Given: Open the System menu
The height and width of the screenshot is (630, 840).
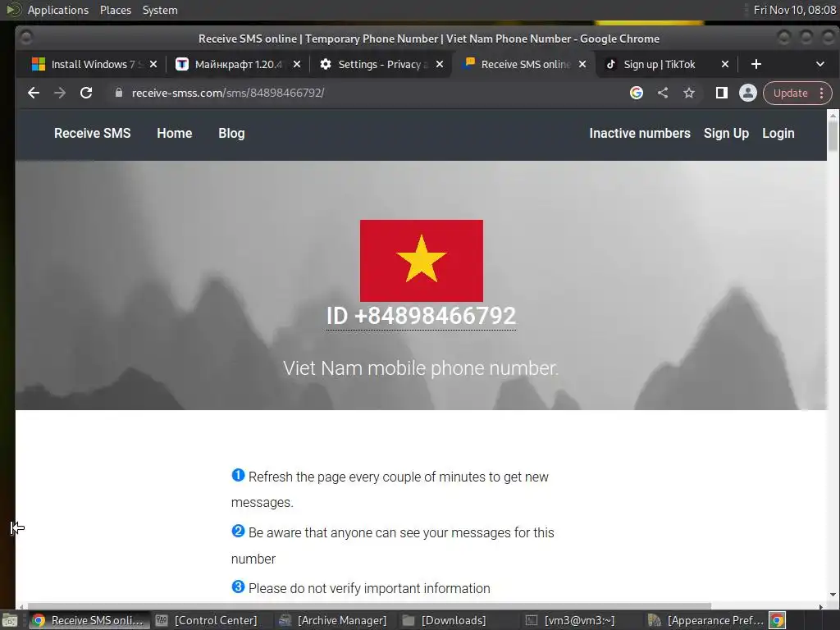Looking at the screenshot, I should (x=160, y=10).
